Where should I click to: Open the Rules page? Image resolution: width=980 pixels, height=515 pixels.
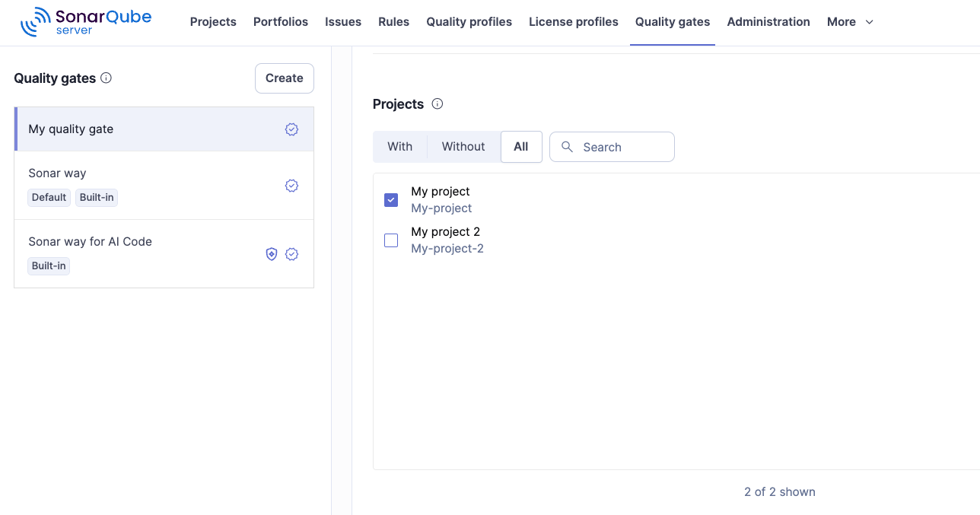point(393,22)
